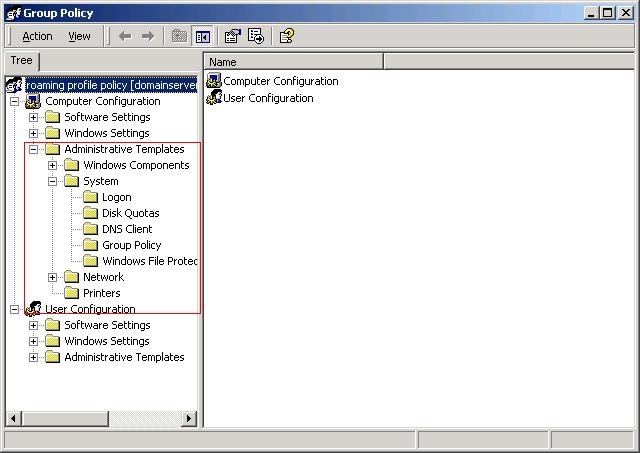Select Windows Settings under User Configuration
Image resolution: width=640 pixels, height=453 pixels.
107,341
